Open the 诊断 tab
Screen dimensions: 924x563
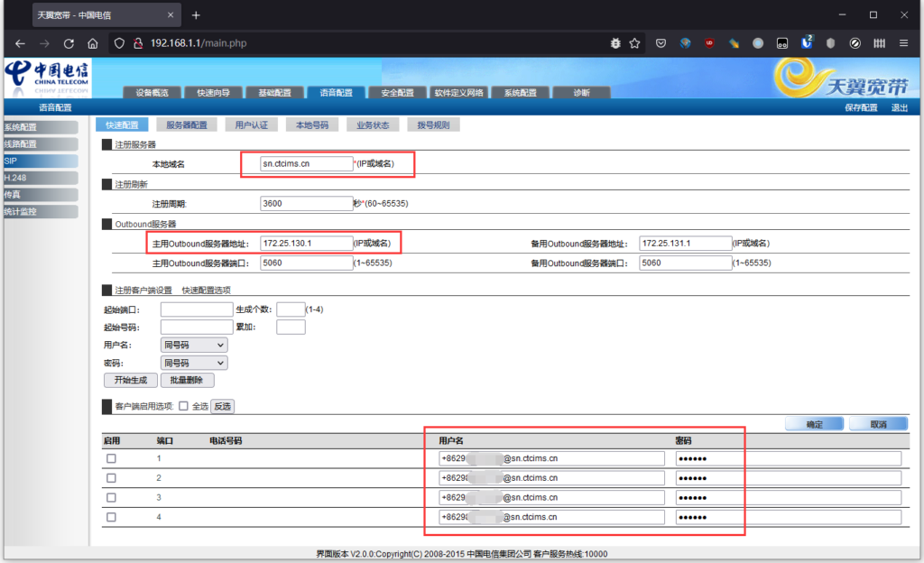click(x=582, y=92)
